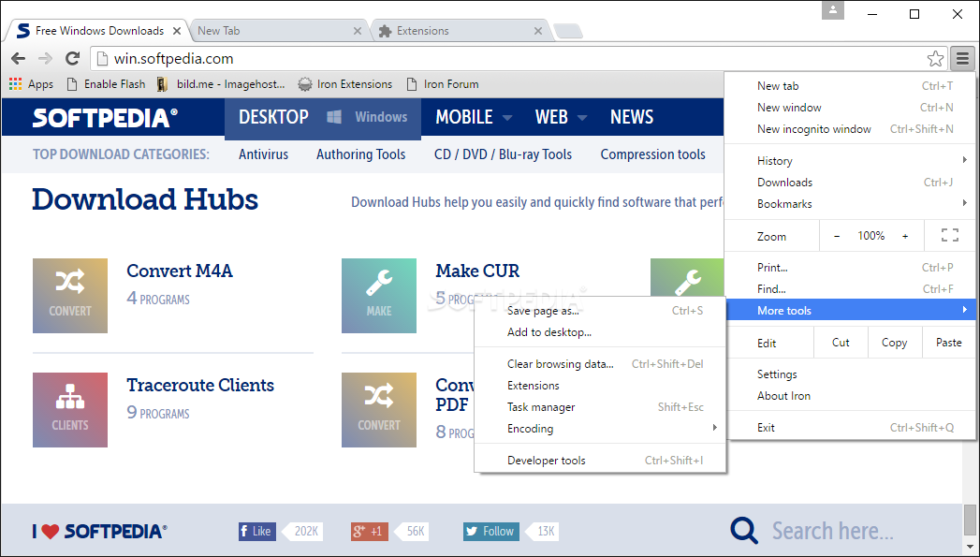Open the Iron Extensions bookmark
Image resolution: width=980 pixels, height=557 pixels.
345,83
